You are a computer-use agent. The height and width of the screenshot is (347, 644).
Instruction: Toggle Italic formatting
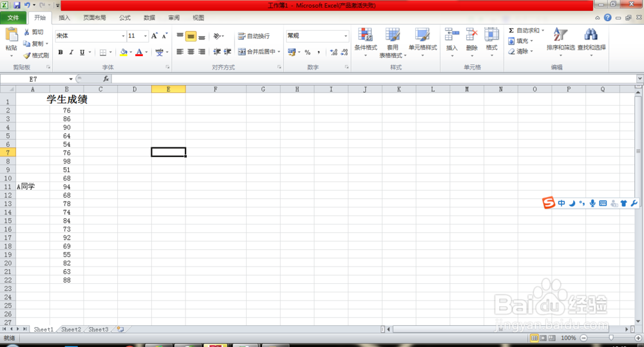tap(71, 53)
